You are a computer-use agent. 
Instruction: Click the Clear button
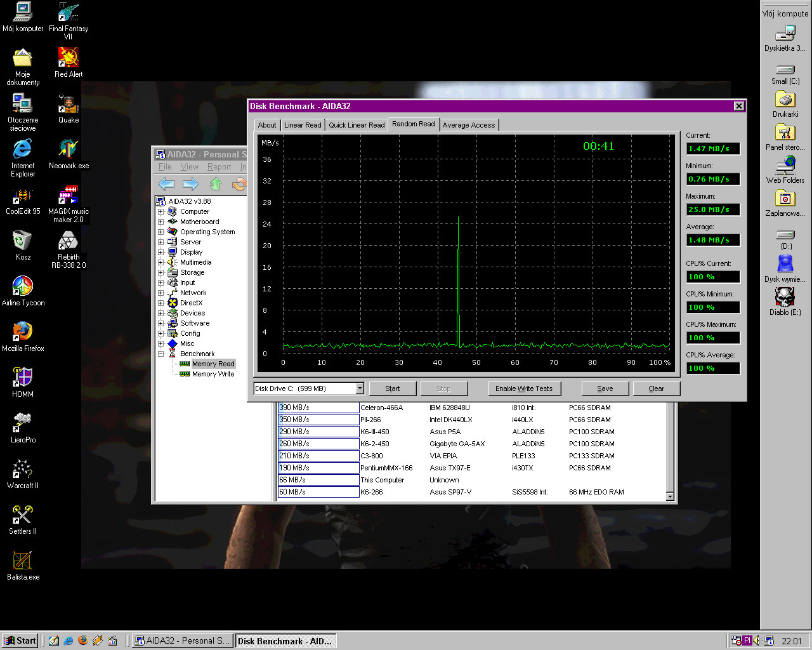[657, 388]
